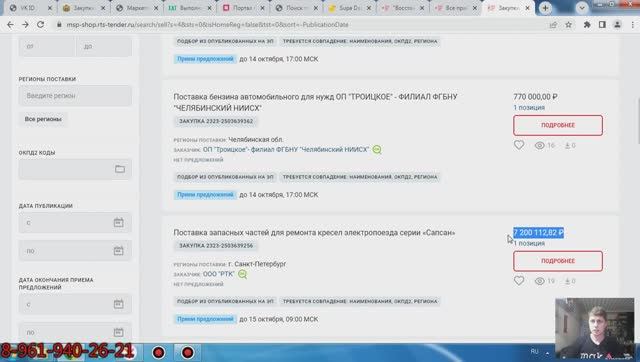Click price 770 000,00 ₽
The height and width of the screenshot is (362, 640).
[535, 97]
